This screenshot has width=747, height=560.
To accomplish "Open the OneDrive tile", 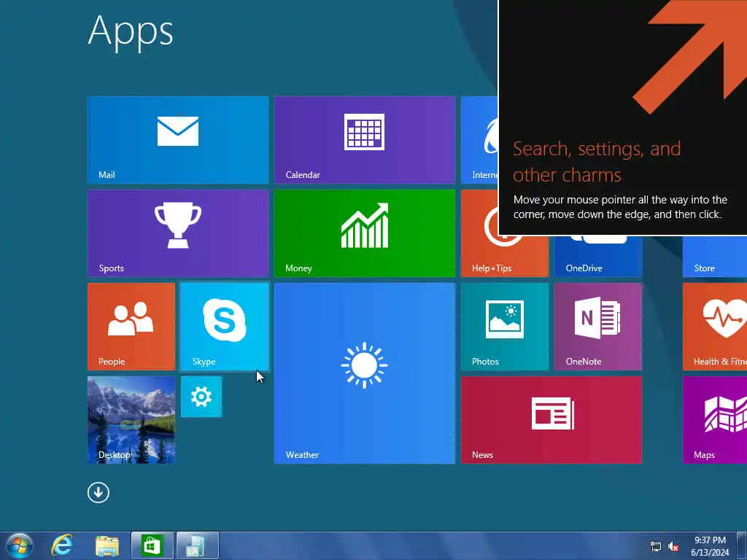I will click(x=598, y=256).
